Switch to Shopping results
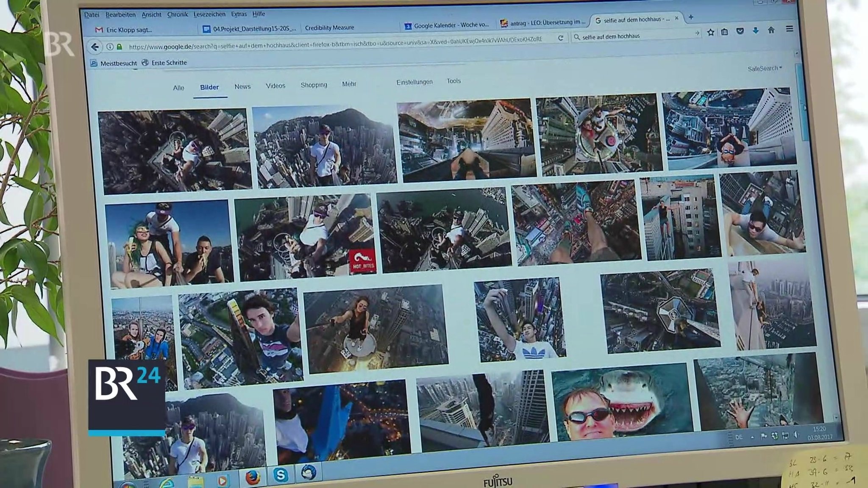The width and height of the screenshot is (868, 488). click(314, 85)
